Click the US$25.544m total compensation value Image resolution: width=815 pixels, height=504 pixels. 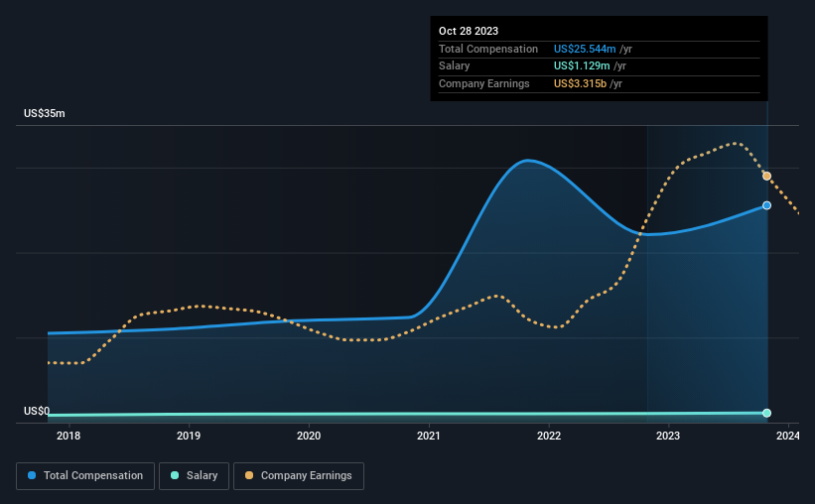pyautogui.click(x=585, y=49)
